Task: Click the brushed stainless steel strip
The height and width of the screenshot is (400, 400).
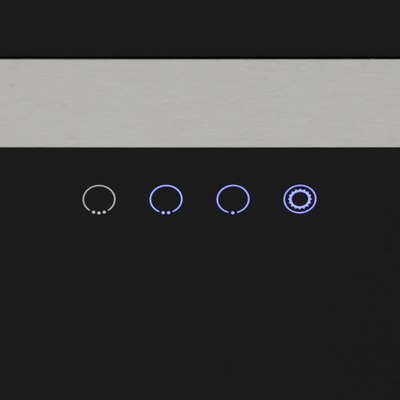Action: point(200,103)
